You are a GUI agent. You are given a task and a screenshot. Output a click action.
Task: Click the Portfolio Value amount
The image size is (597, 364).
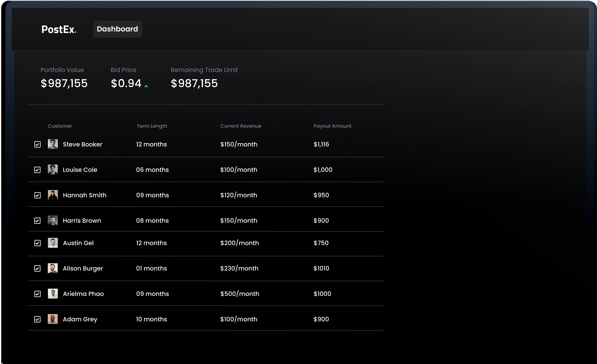pyautogui.click(x=64, y=83)
